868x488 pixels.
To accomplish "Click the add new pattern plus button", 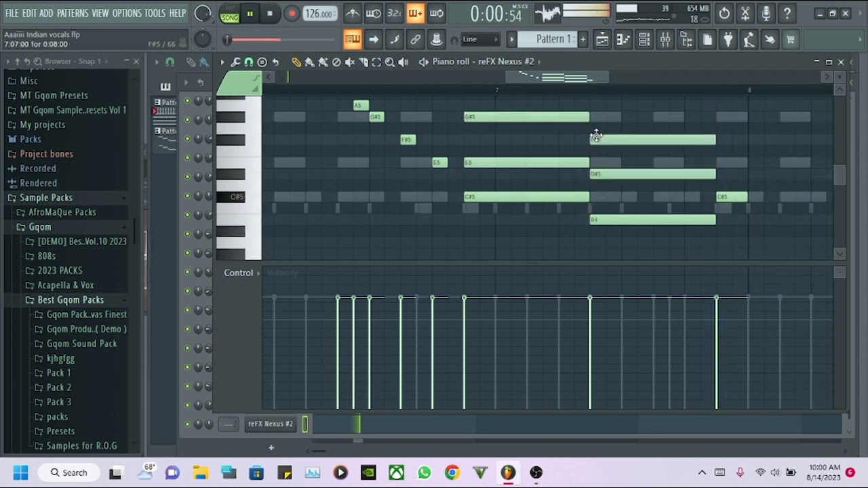I will pyautogui.click(x=583, y=39).
